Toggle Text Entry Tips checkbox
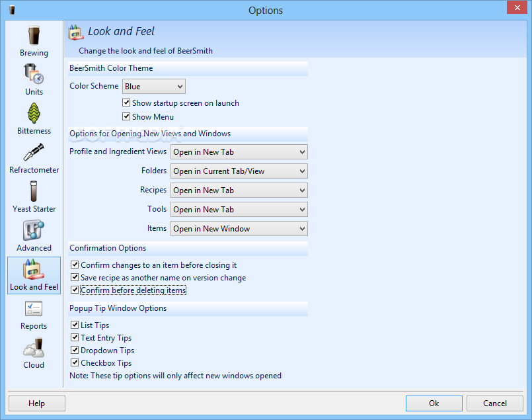The image size is (532, 420). click(x=75, y=337)
